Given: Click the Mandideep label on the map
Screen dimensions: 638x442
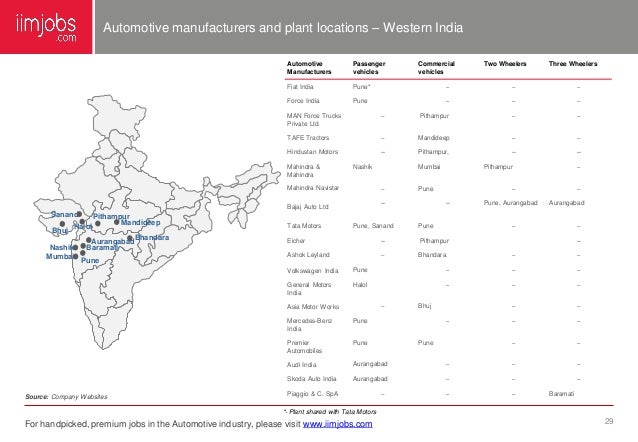Looking at the screenshot, I should [x=140, y=223].
